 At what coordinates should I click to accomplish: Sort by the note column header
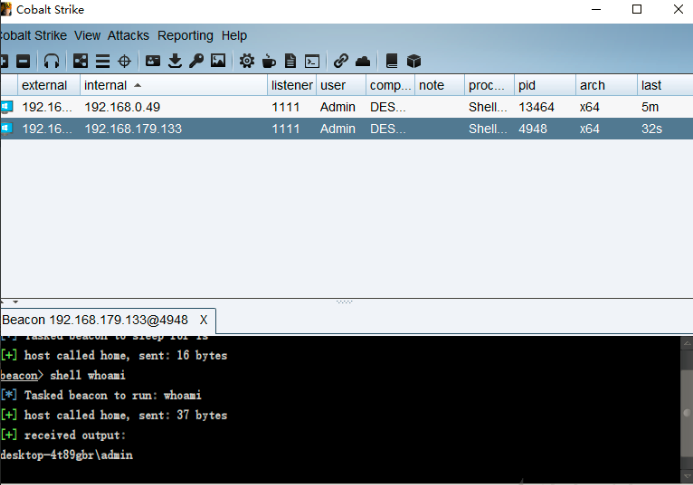click(x=439, y=85)
